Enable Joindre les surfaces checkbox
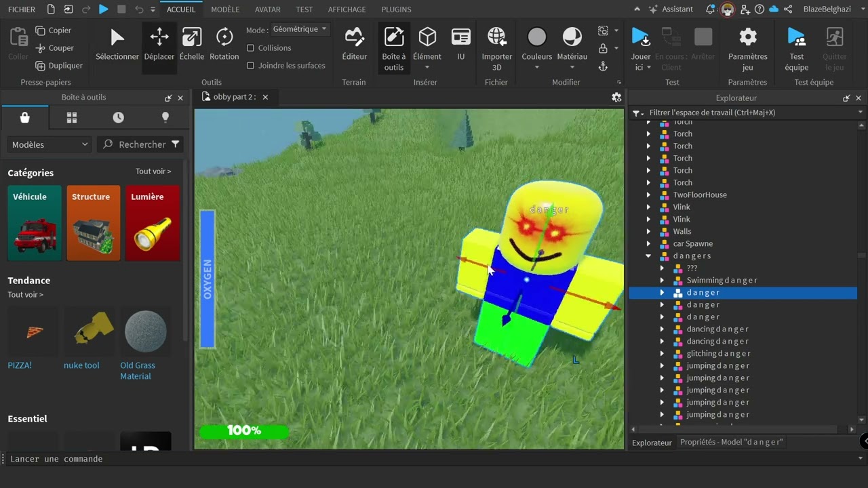 tap(250, 66)
